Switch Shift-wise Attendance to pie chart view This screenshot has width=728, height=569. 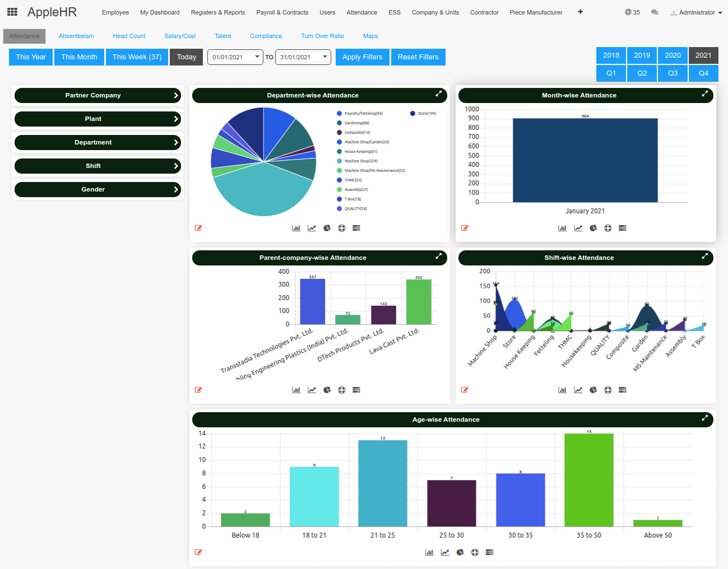click(x=593, y=390)
